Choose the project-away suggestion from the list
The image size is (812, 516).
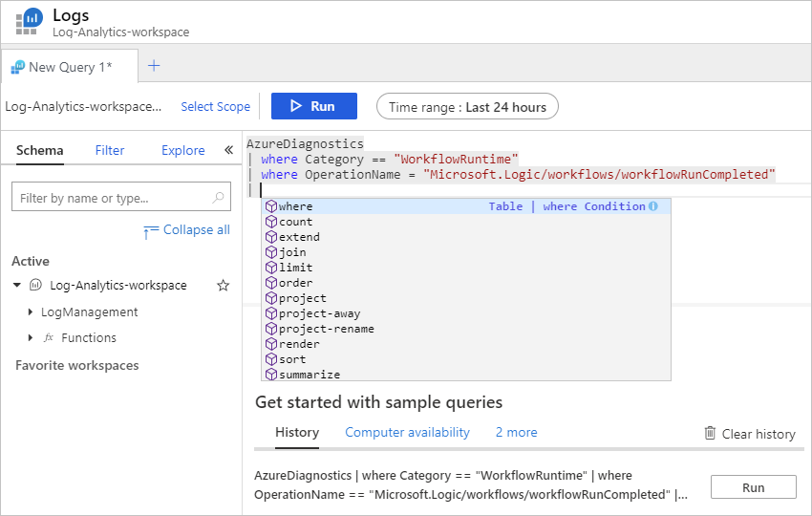coord(319,313)
